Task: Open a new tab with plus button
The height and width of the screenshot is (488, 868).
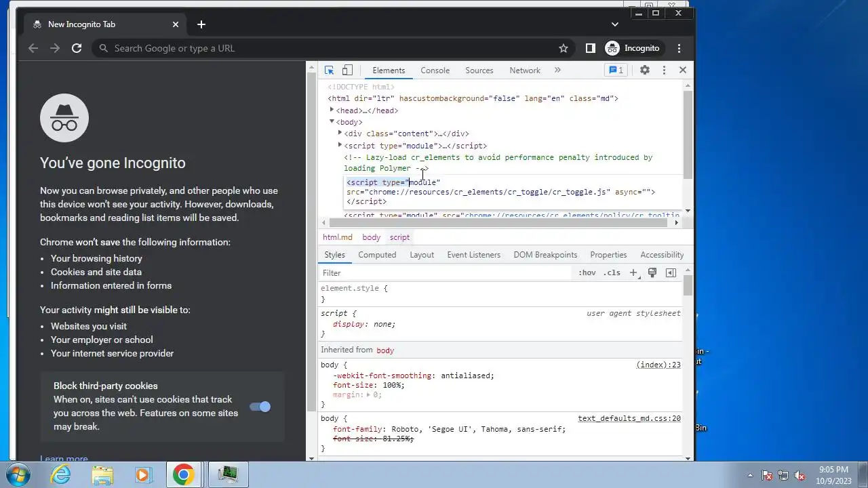Action: point(201,24)
